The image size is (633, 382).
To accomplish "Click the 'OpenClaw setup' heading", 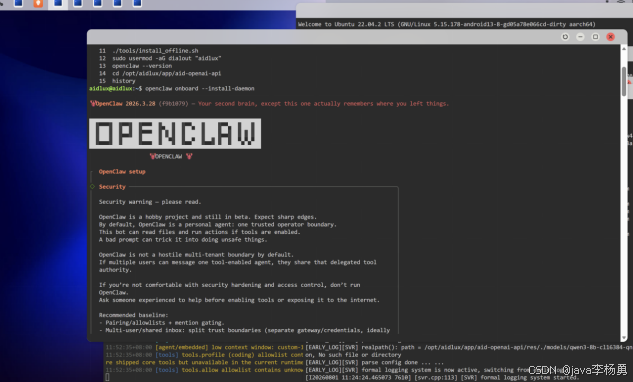I will (122, 172).
